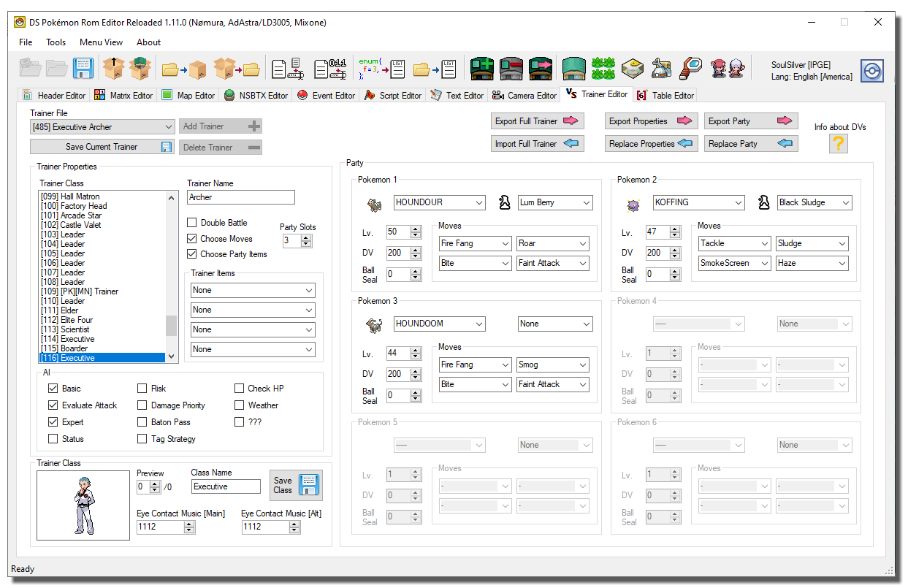Increase the Party Slots stepper value

(307, 237)
